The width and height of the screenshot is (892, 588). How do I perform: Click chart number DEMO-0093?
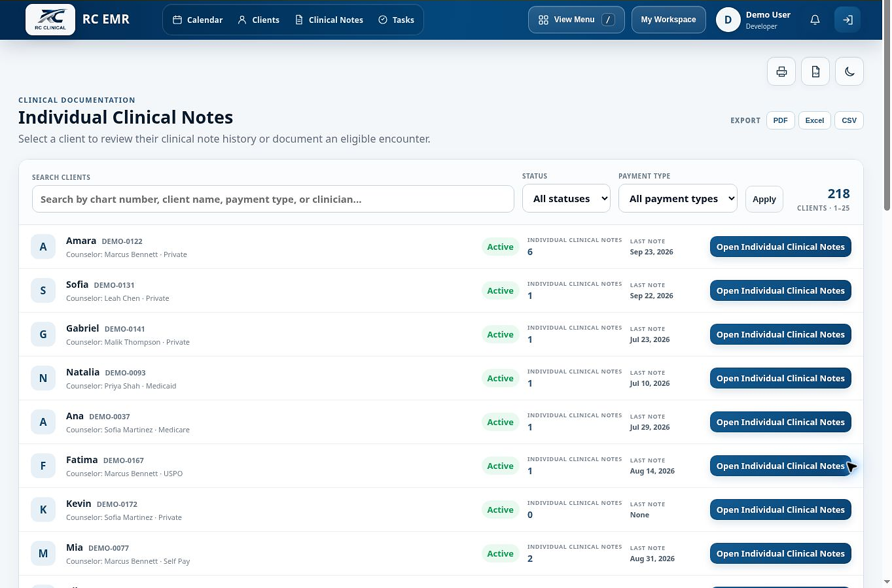click(x=125, y=373)
